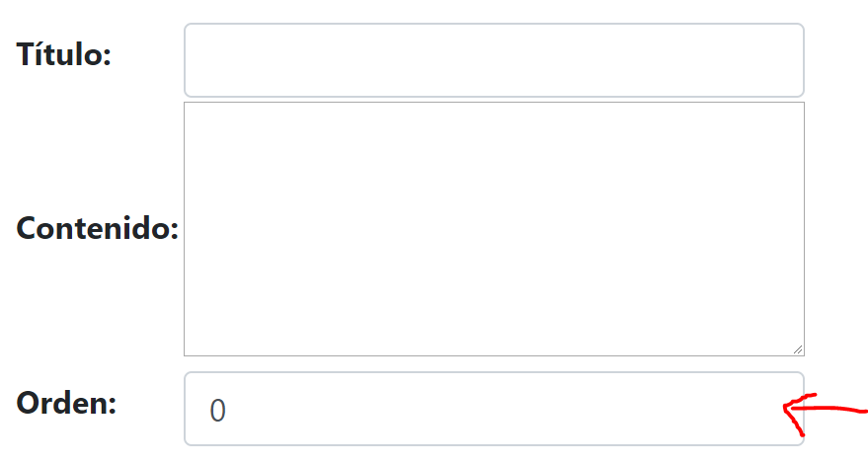Click the order number box

494,409
